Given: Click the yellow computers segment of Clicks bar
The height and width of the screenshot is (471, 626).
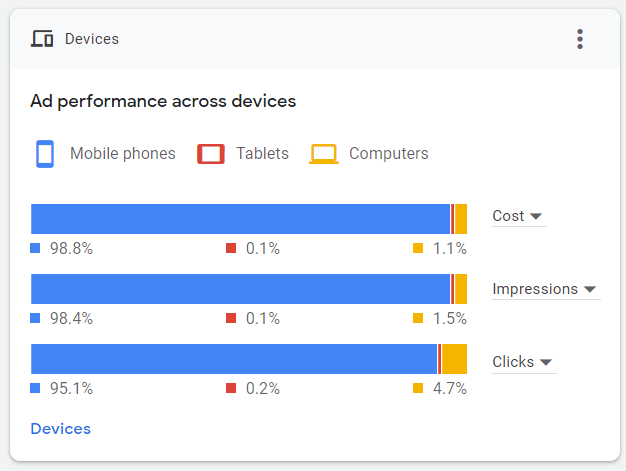Looking at the screenshot, I should click(454, 359).
